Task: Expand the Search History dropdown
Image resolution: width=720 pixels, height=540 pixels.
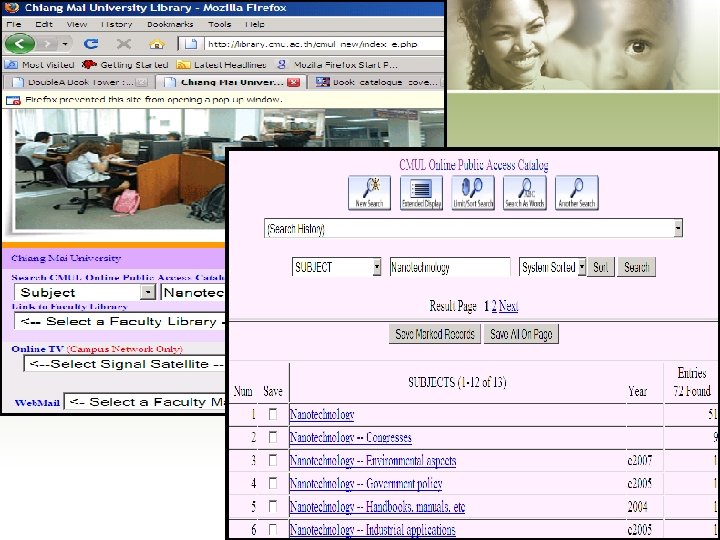Action: click(x=678, y=228)
